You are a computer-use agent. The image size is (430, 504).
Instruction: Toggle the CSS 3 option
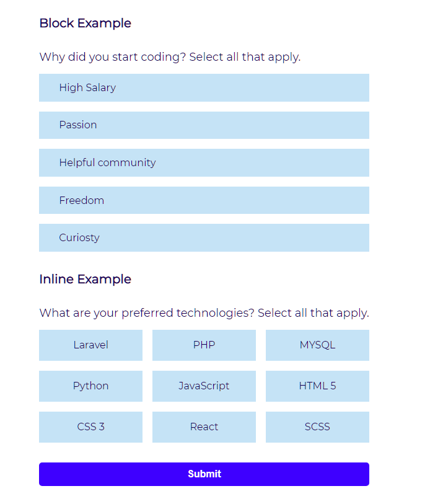tap(90, 427)
